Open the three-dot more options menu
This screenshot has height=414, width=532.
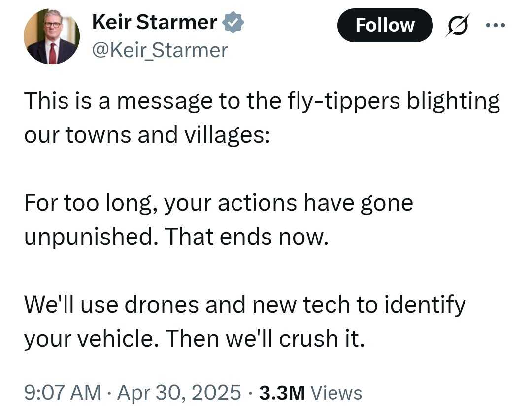tap(496, 25)
